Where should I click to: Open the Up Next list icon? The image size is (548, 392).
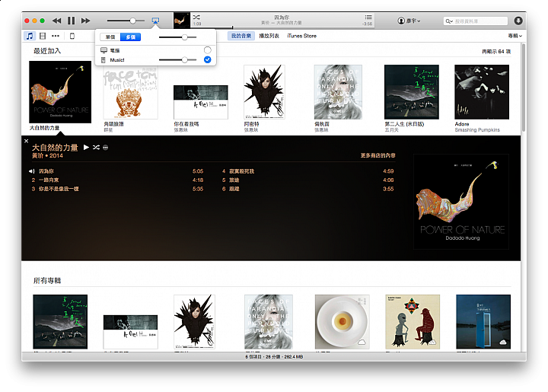point(368,17)
